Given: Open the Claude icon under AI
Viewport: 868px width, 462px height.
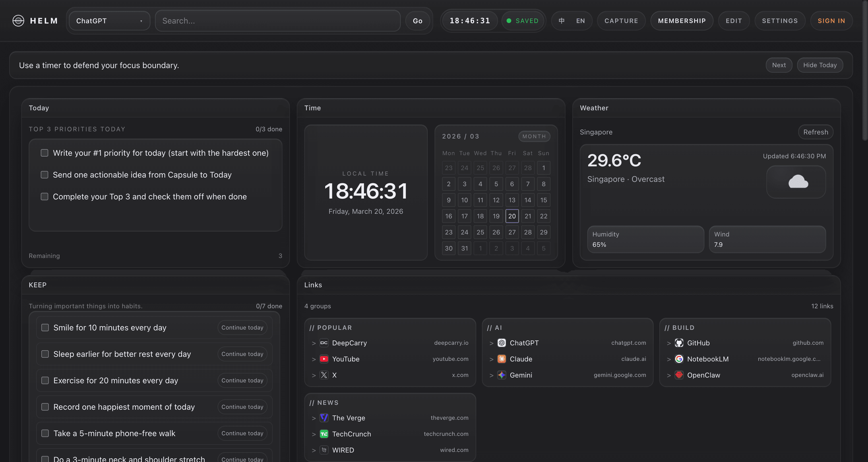Looking at the screenshot, I should point(501,359).
